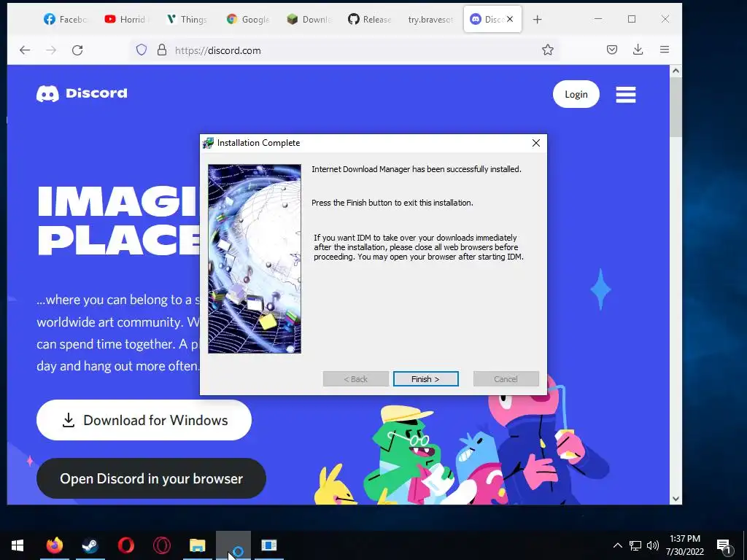747x560 pixels.
Task: Open the Facebook browser tab
Action: tap(66, 20)
